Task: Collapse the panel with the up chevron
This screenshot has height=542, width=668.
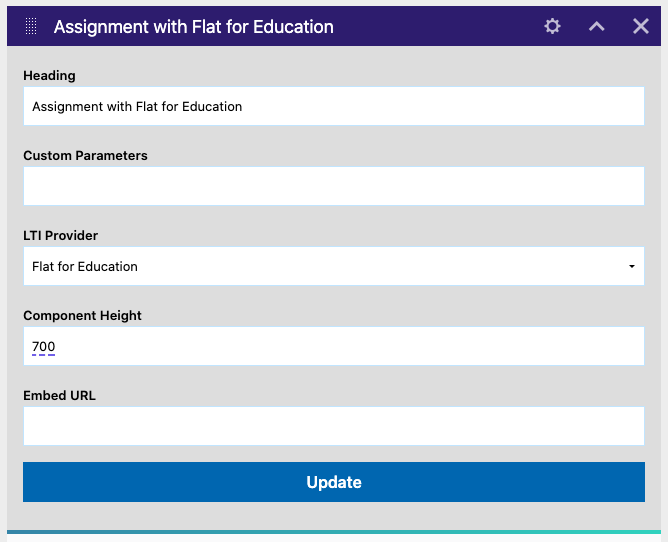Action: pyautogui.click(x=597, y=26)
